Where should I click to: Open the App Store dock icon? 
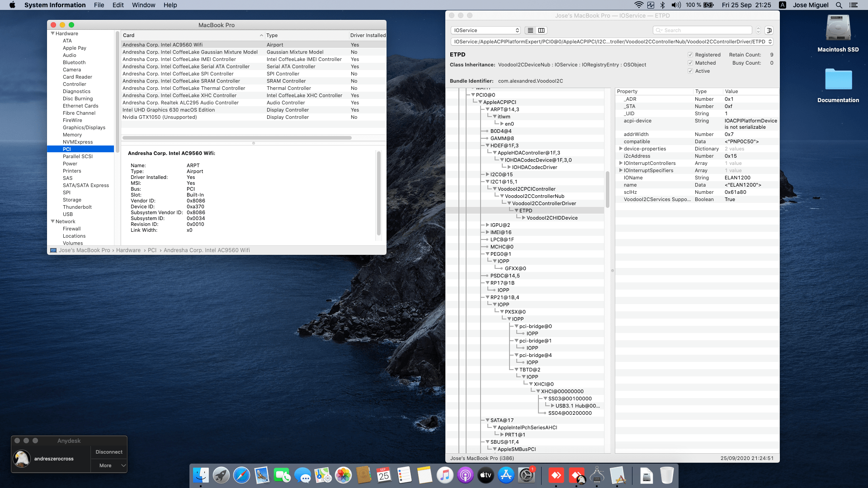(x=506, y=475)
